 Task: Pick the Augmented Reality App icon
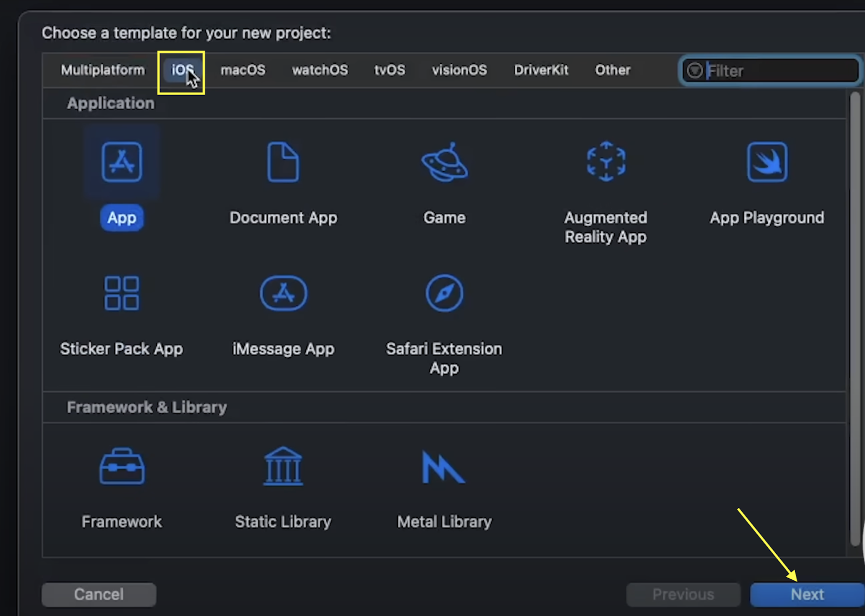pos(606,162)
